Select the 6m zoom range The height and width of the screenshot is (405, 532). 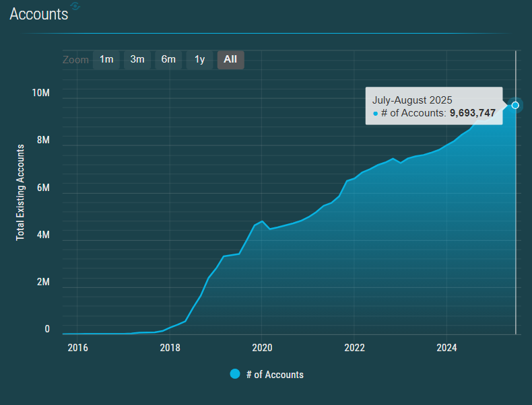(x=168, y=60)
